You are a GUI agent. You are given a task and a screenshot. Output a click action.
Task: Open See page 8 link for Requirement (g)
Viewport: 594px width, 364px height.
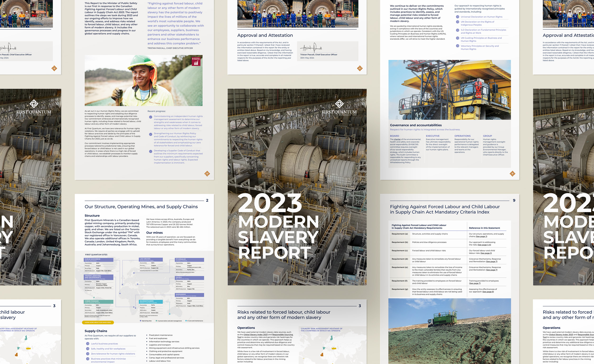(488, 292)
